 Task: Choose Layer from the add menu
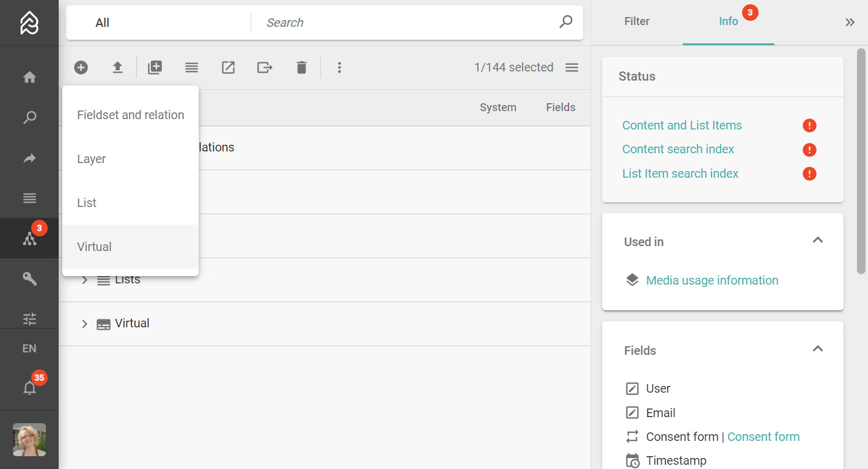130,159
